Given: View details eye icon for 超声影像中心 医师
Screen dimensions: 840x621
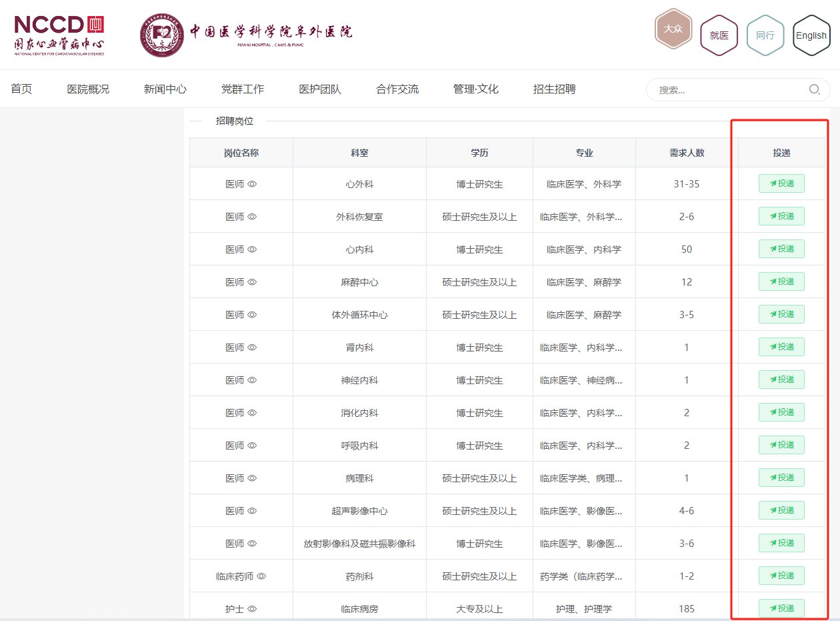Looking at the screenshot, I should pos(252,511).
